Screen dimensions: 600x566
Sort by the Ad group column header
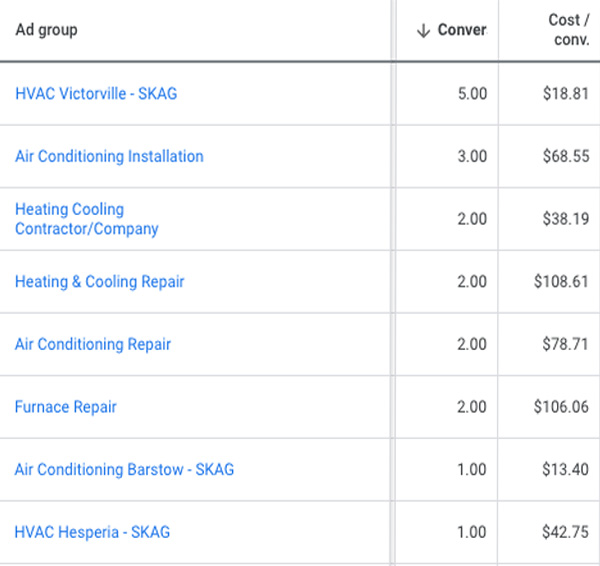[46, 30]
